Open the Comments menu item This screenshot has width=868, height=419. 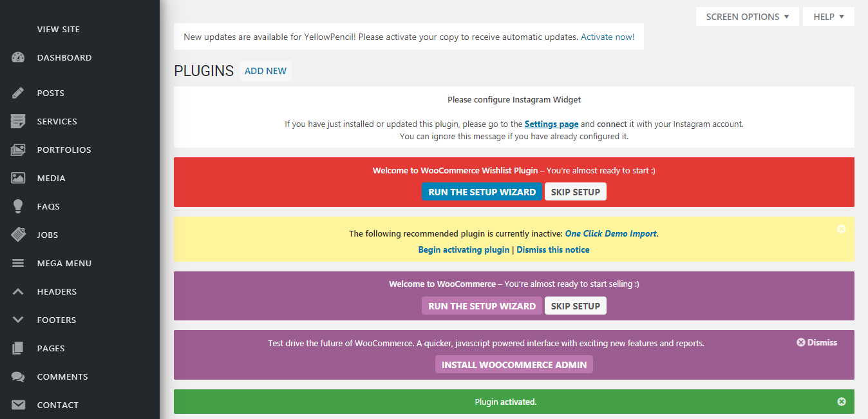(x=62, y=376)
